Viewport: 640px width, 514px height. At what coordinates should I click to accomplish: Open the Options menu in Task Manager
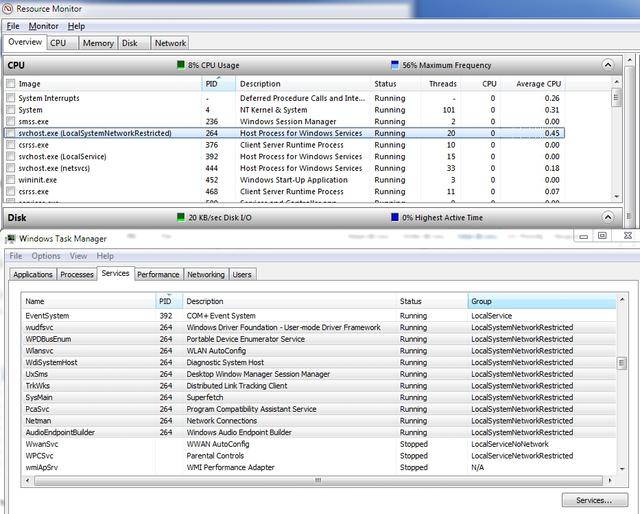click(x=46, y=256)
